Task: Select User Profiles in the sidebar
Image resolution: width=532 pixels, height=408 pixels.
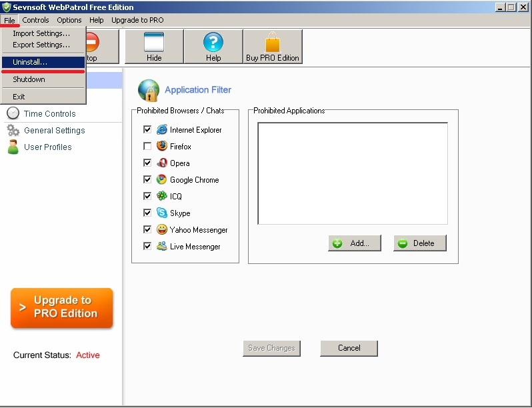Action: [x=47, y=147]
